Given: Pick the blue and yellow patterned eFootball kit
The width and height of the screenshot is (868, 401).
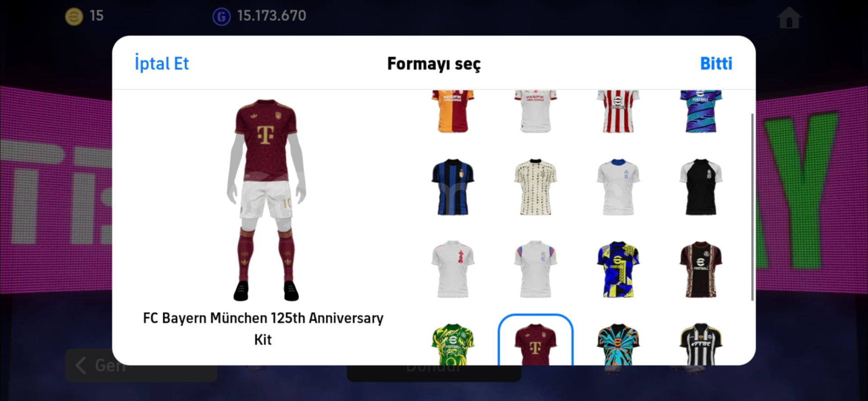Looking at the screenshot, I should tap(618, 269).
